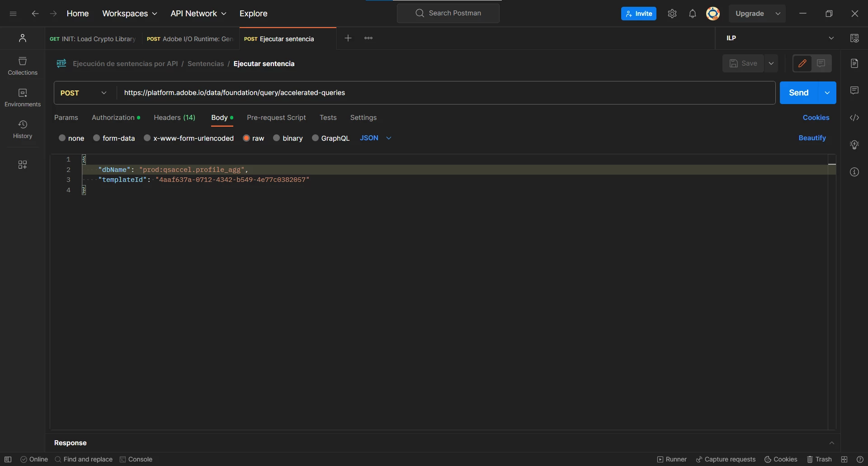Screen dimensions: 868x466
Task: Expand the Upgrade dropdown arrow
Action: point(778,14)
